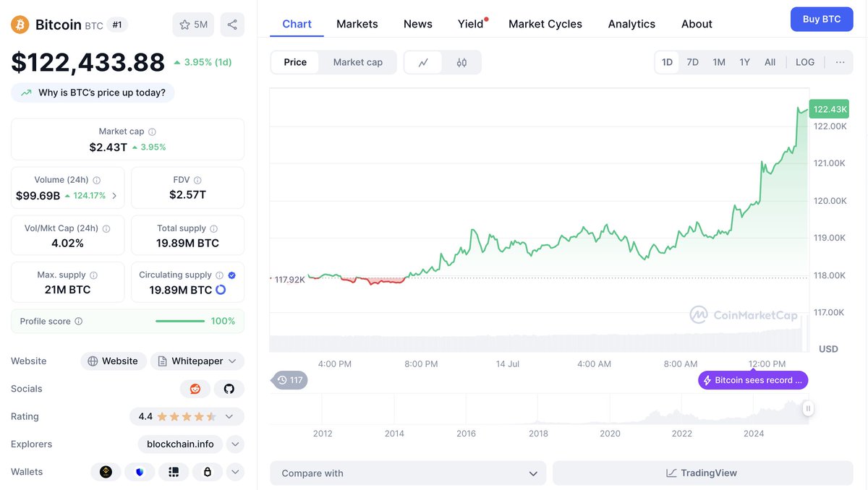This screenshot has height=490, width=868.
Task: Switch to line chart view
Action: [x=424, y=62]
